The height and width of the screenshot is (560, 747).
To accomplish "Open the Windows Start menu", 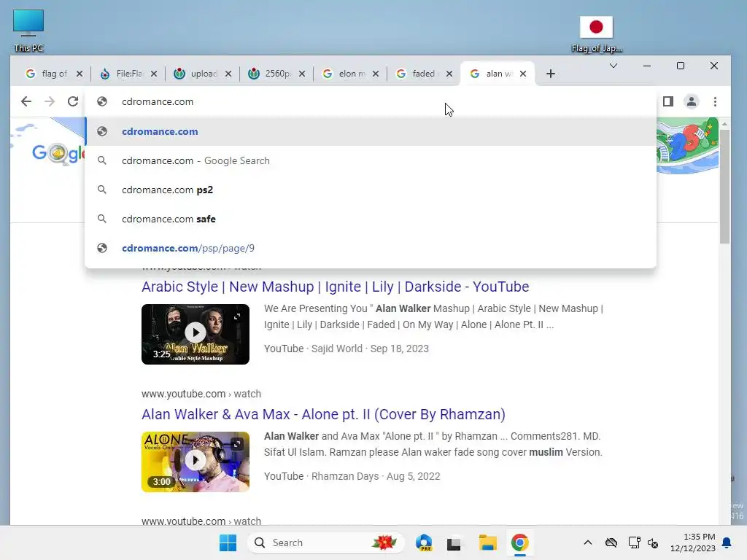I will 228,542.
